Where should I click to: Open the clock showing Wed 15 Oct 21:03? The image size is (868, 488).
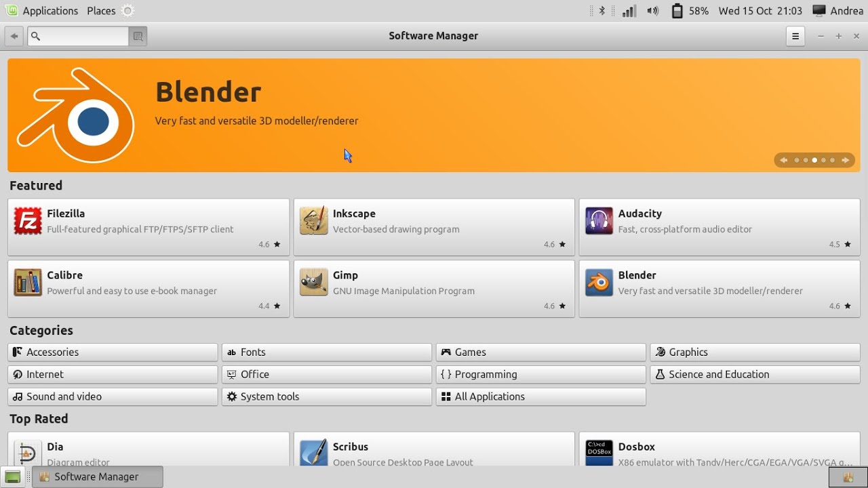point(760,11)
